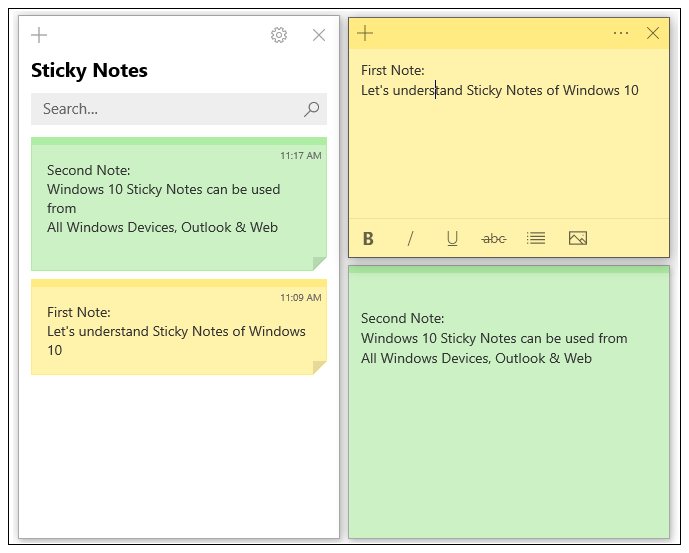This screenshot has height=553, width=689.
Task: Open the green Second Note card
Action: pyautogui.click(x=179, y=204)
